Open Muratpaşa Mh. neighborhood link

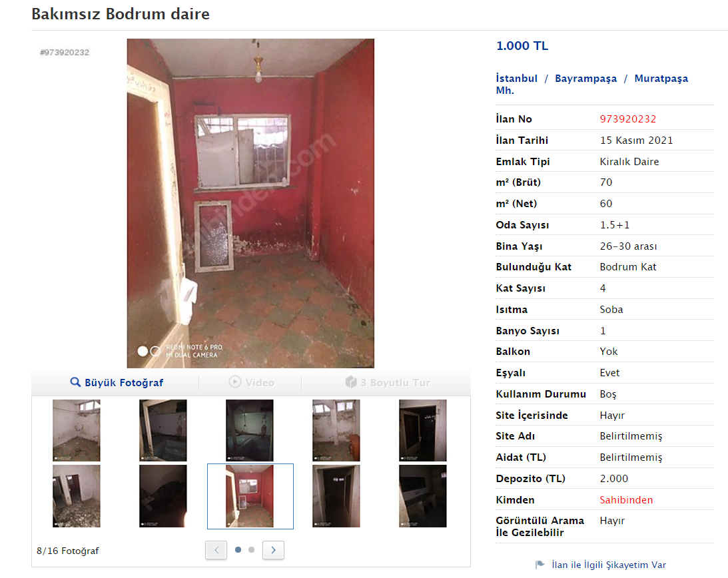592,84
